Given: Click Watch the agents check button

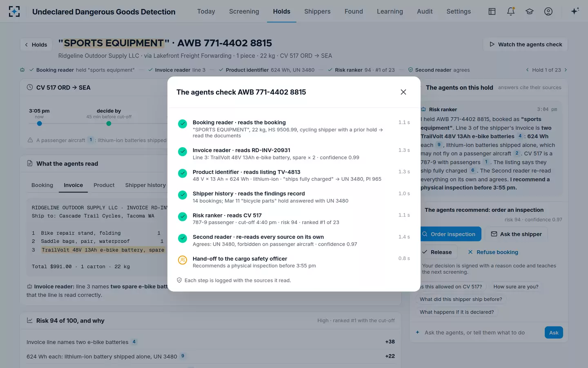Looking at the screenshot, I should (526, 44).
